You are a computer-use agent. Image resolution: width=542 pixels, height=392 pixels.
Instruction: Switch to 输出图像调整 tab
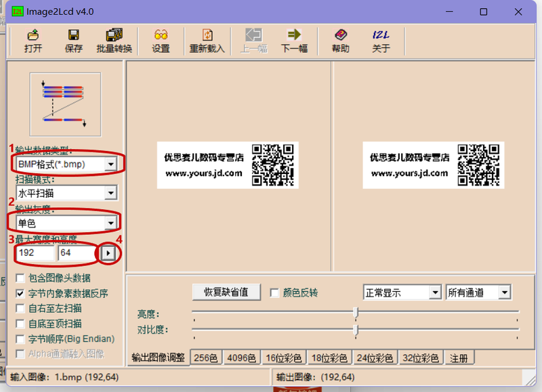point(159,357)
